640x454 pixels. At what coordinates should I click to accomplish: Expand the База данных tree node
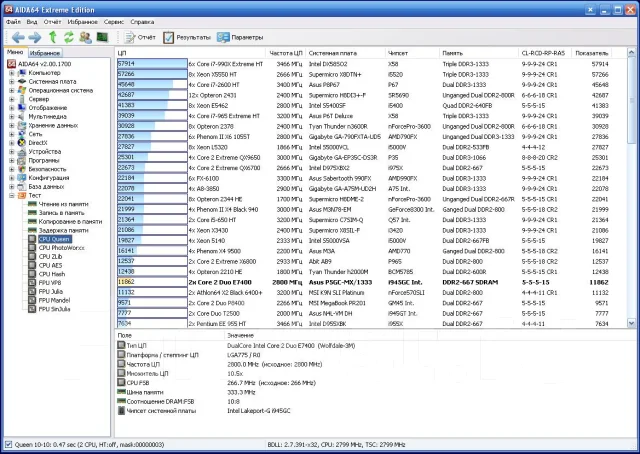click(x=12, y=187)
